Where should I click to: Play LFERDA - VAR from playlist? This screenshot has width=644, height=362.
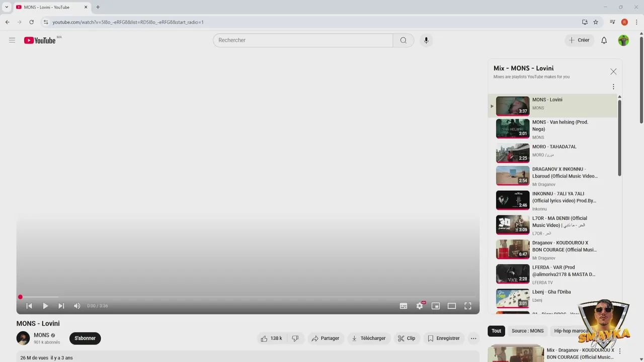click(x=552, y=275)
